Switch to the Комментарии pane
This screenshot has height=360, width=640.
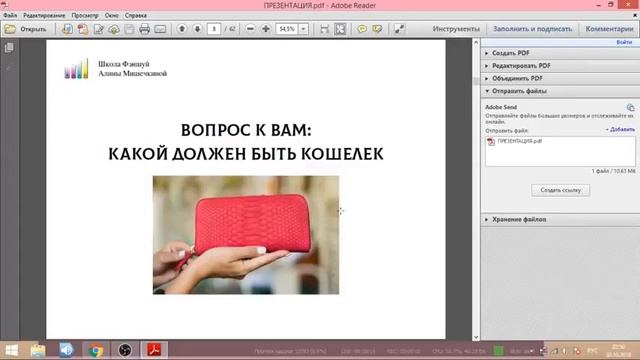[x=609, y=29]
